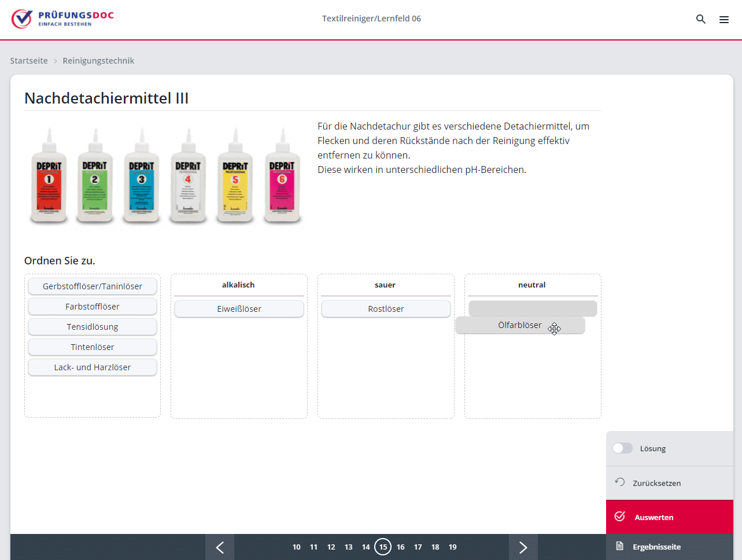
Task: Select the Gerbstofflöser/Taninlöser item
Action: click(93, 286)
